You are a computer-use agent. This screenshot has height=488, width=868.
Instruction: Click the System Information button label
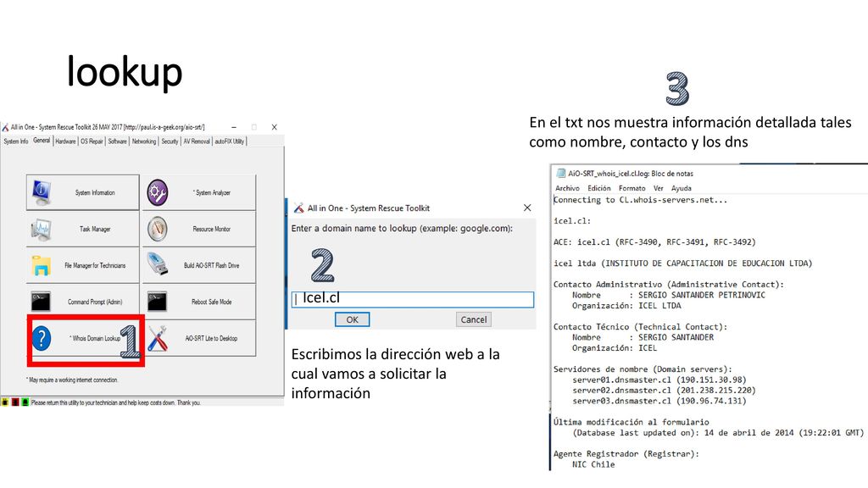pyautogui.click(x=95, y=192)
